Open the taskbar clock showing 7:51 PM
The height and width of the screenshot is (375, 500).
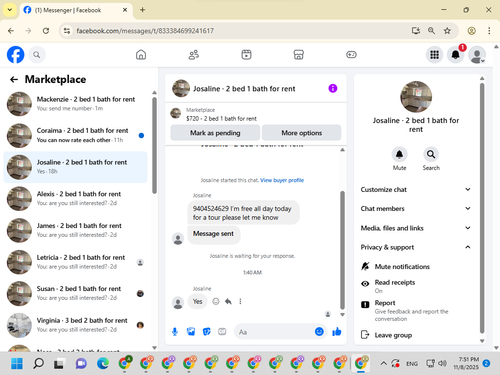click(466, 363)
